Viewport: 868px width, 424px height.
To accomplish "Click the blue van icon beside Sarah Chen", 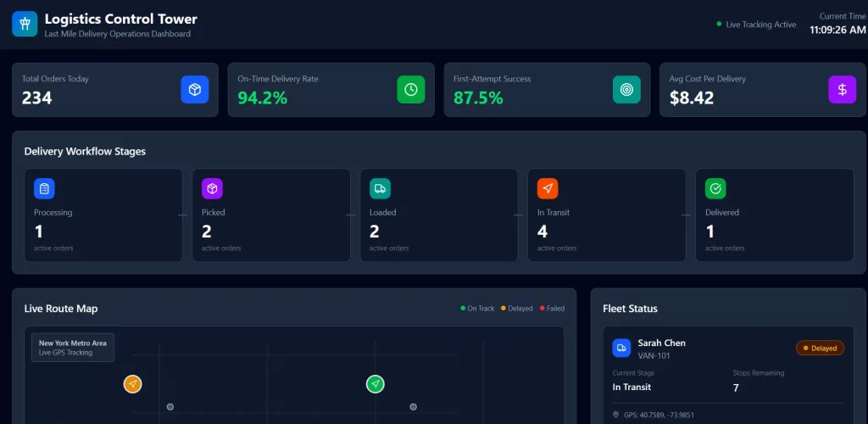I will click(x=622, y=348).
